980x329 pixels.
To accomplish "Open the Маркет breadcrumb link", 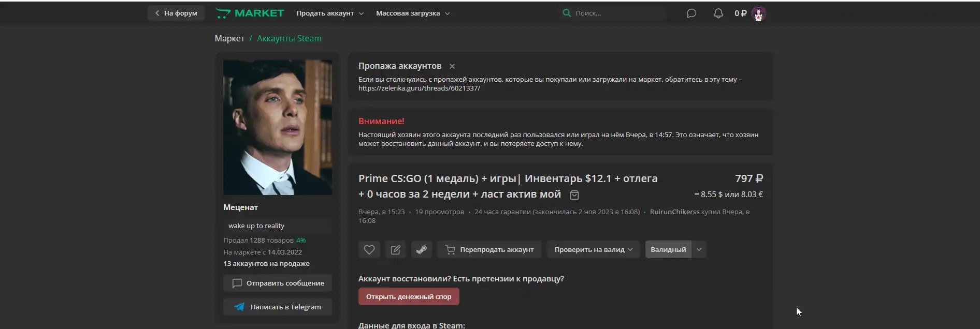I will (229, 39).
